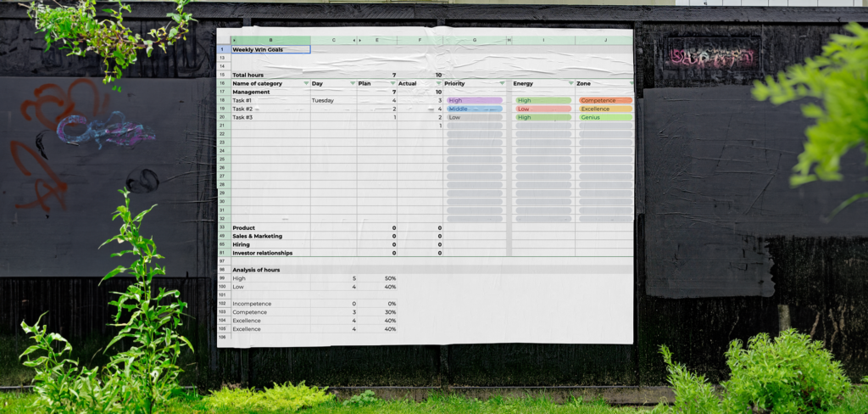Image resolution: width=868 pixels, height=414 pixels.
Task: Click the 'Hiring' category cell
Action: coord(270,244)
